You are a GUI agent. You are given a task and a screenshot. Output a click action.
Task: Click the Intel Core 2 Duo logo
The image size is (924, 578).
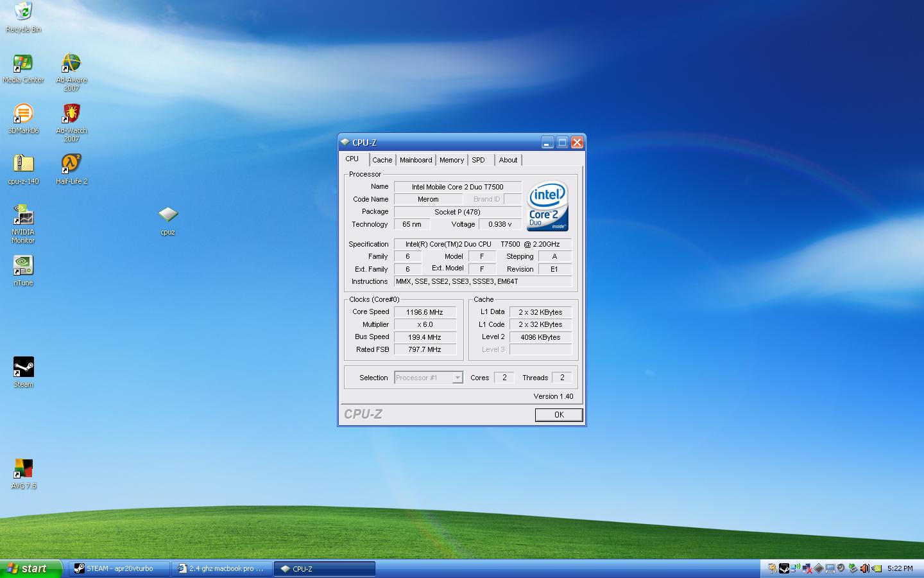547,206
